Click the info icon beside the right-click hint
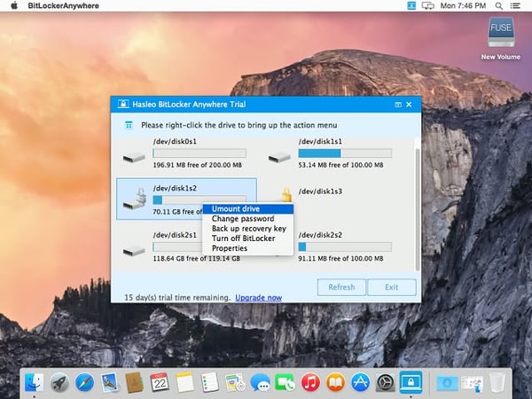Image resolution: width=532 pixels, height=399 pixels. click(x=129, y=125)
